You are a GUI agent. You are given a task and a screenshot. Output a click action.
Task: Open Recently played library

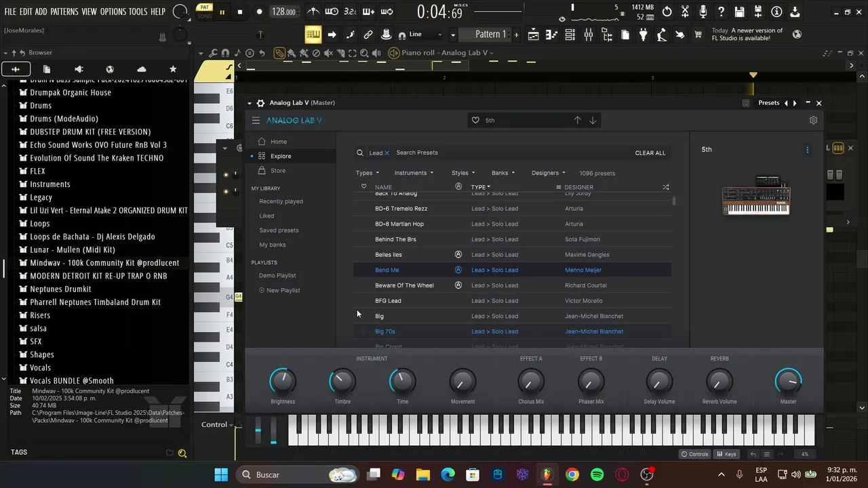pyautogui.click(x=281, y=201)
